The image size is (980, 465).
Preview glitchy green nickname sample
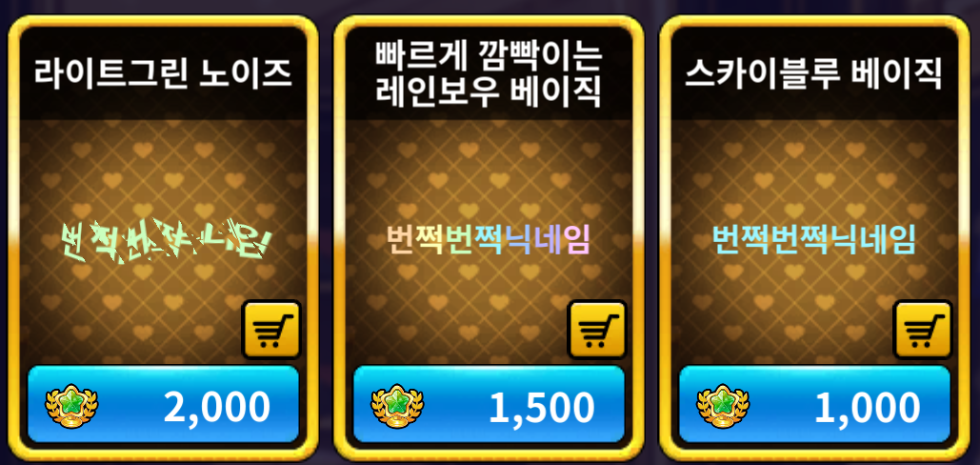(167, 240)
